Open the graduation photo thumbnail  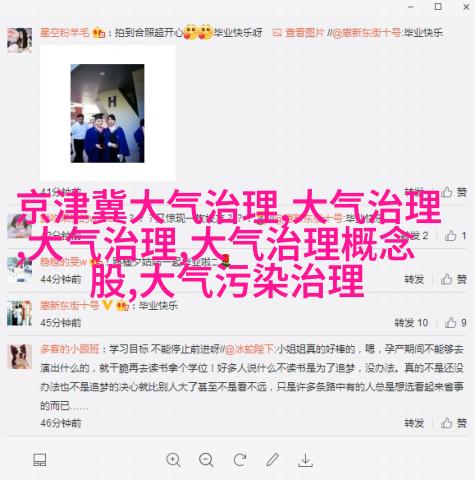pos(107,113)
